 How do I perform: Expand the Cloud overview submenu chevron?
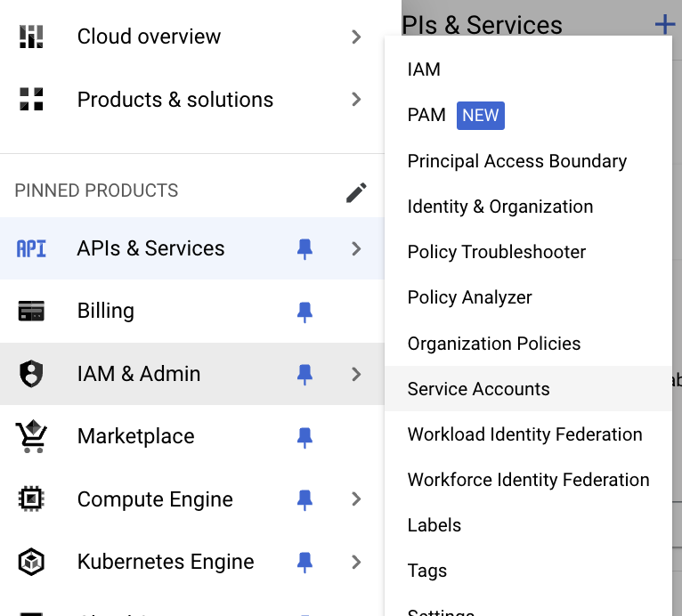(356, 36)
